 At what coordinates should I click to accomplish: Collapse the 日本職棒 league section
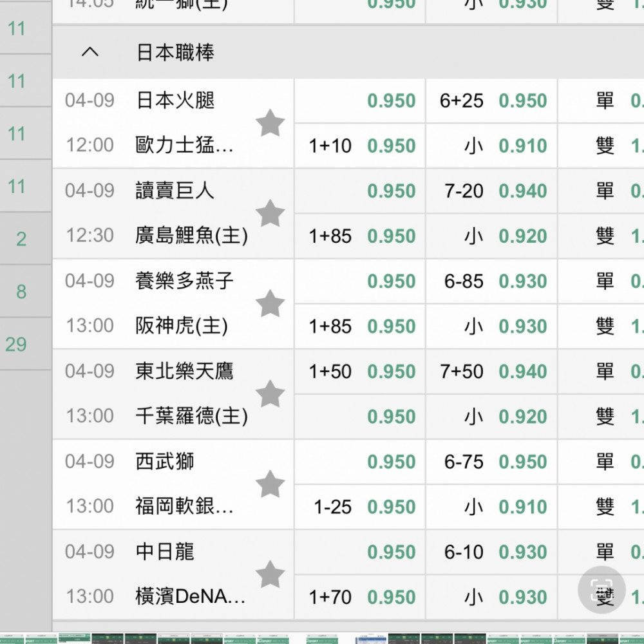point(90,52)
